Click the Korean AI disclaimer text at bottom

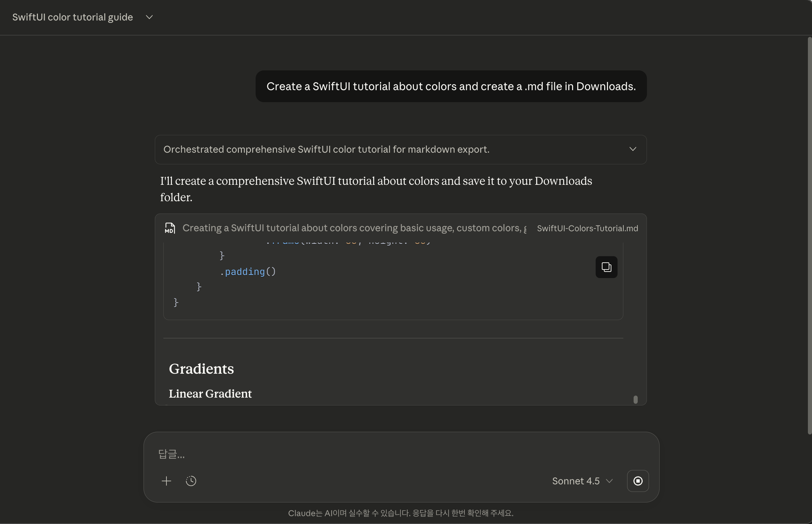click(x=401, y=513)
